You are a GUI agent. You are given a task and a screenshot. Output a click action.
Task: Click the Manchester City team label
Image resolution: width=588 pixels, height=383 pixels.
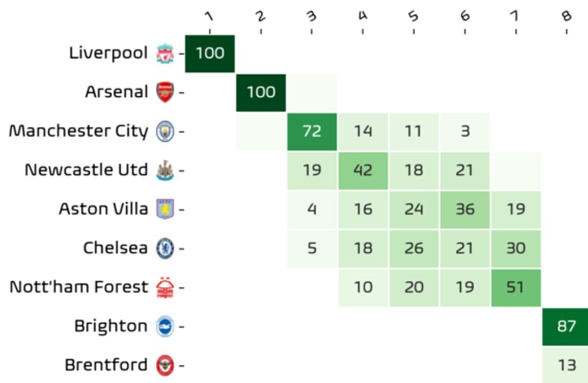(79, 131)
